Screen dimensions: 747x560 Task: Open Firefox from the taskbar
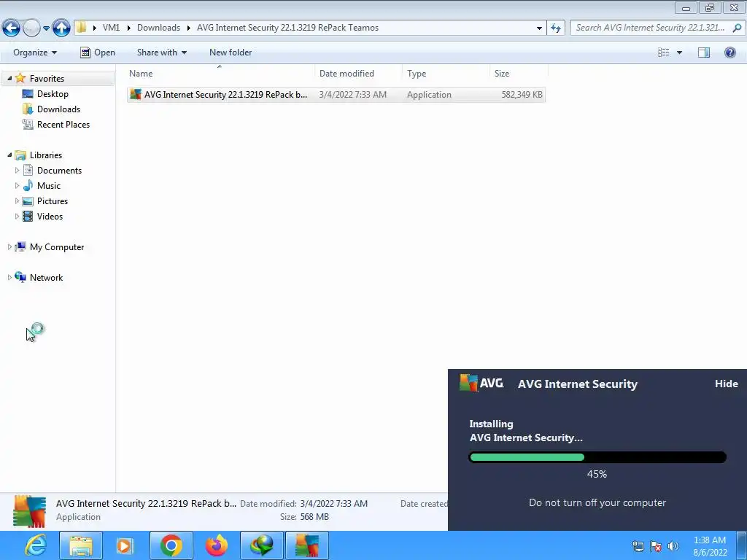point(216,545)
